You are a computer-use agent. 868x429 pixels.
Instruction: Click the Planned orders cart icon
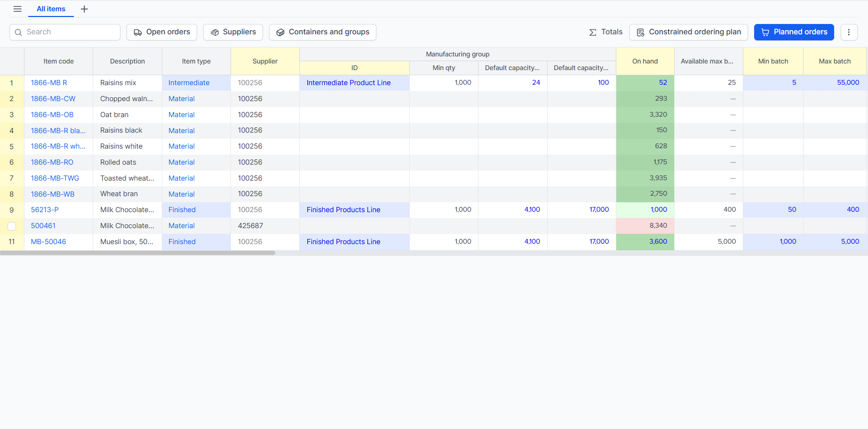[765, 32]
